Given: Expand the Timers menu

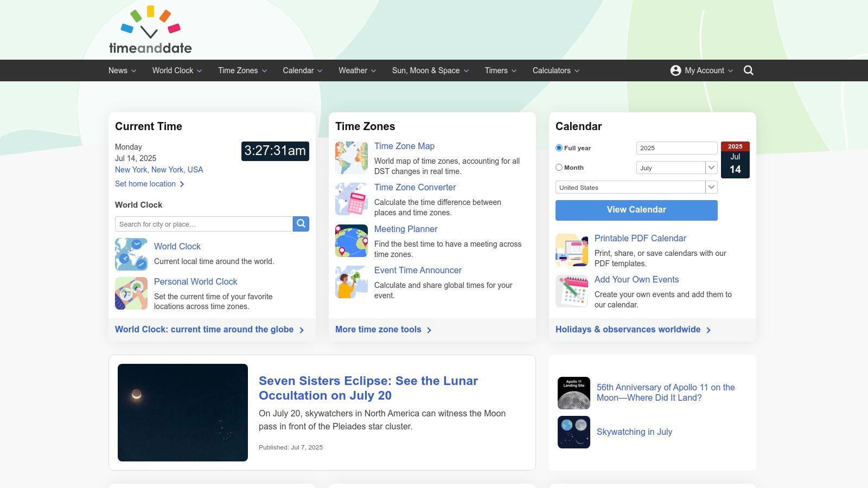Looking at the screenshot, I should click(x=501, y=70).
